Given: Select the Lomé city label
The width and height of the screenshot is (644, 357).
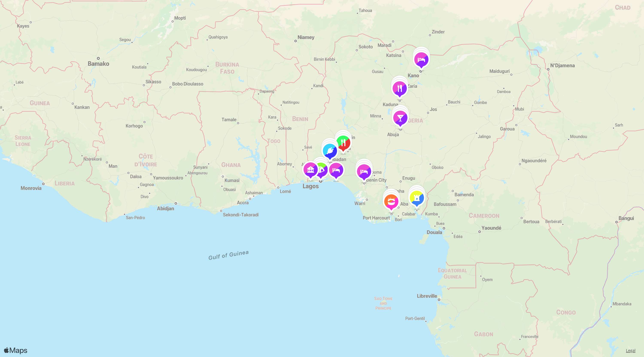Looking at the screenshot, I should pos(285,191).
